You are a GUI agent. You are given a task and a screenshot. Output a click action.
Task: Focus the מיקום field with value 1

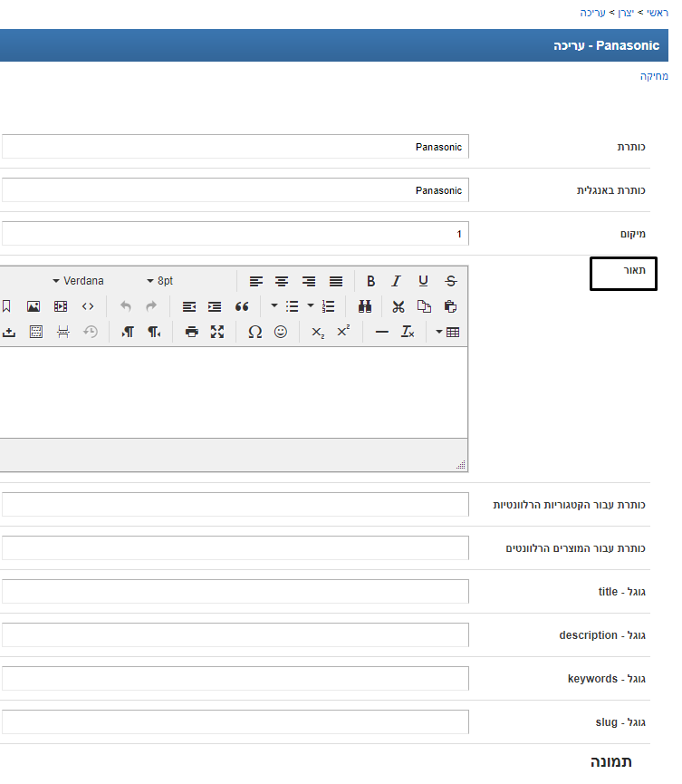pos(235,234)
